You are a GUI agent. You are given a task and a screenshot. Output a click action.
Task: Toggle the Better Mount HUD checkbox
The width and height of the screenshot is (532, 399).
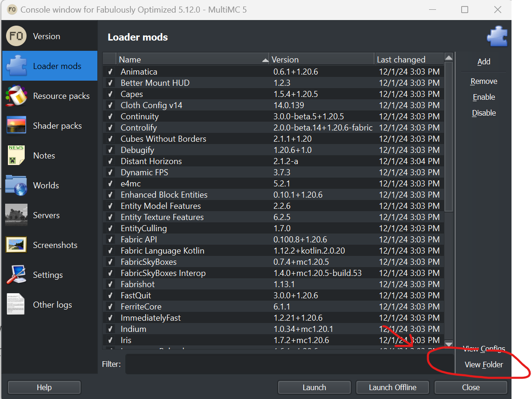click(110, 83)
